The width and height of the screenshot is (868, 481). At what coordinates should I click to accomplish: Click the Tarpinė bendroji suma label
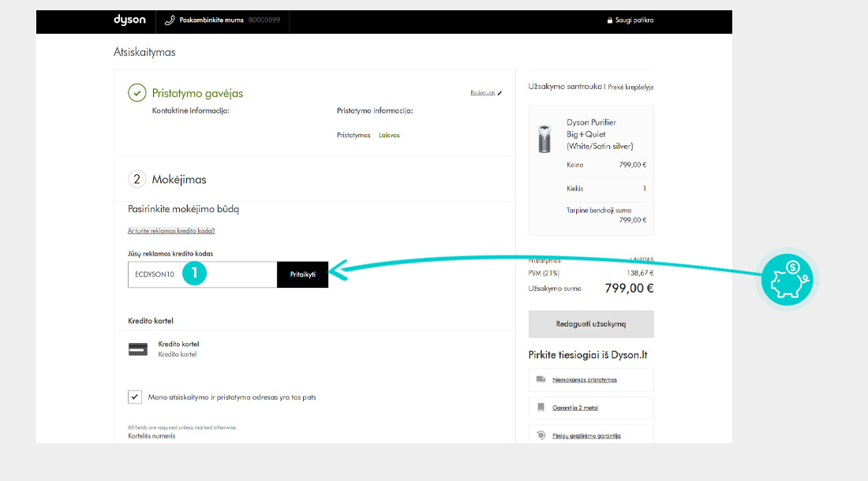pyautogui.click(x=598, y=210)
